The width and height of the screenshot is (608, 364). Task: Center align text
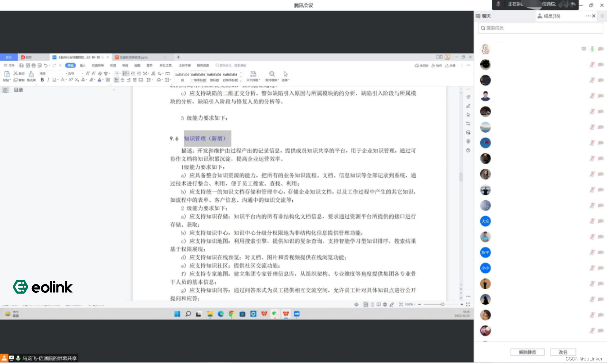[122, 80]
